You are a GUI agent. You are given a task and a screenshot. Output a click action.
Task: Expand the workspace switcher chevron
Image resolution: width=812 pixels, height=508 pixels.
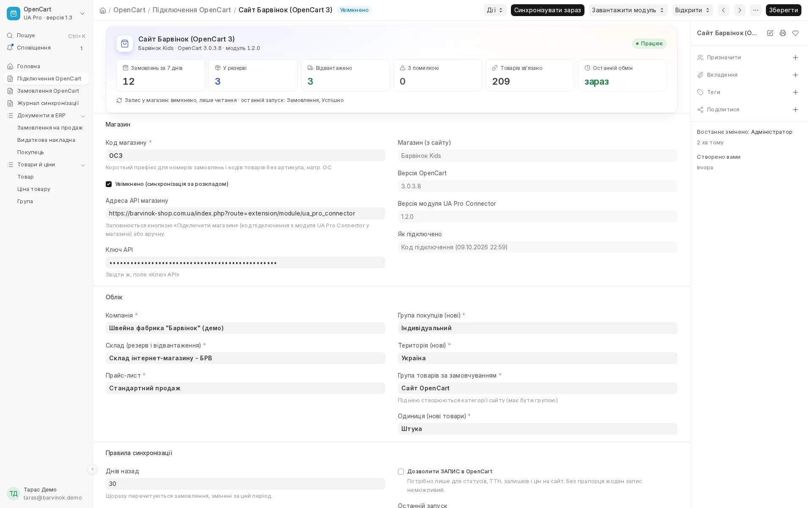tap(82, 14)
